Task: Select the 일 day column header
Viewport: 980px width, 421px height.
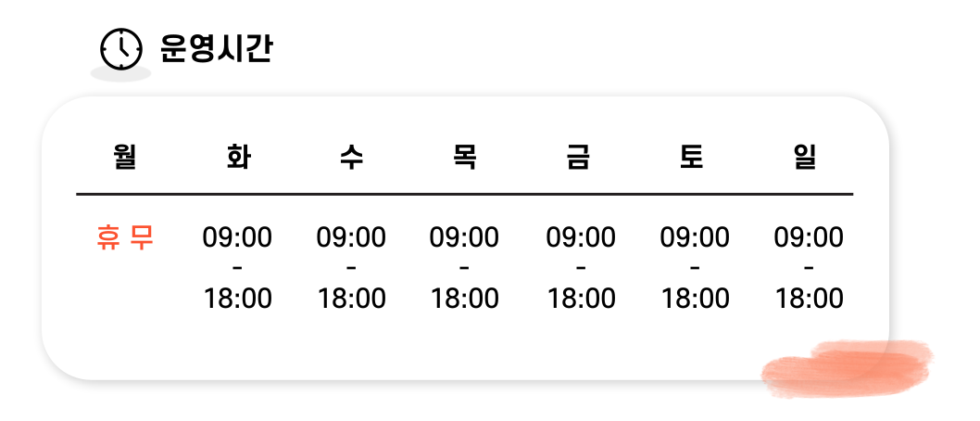Action: [x=805, y=157]
